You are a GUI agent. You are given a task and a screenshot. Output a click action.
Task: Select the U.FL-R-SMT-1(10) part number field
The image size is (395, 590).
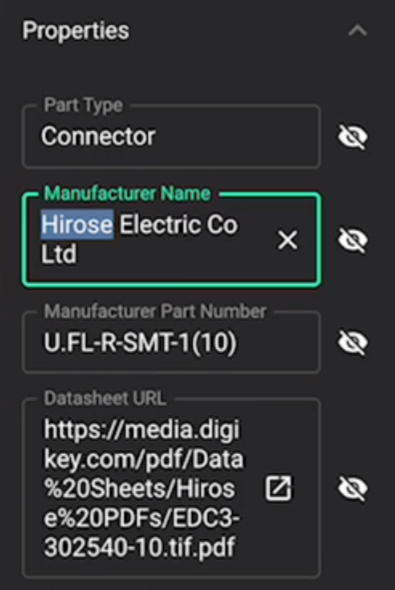[172, 342]
